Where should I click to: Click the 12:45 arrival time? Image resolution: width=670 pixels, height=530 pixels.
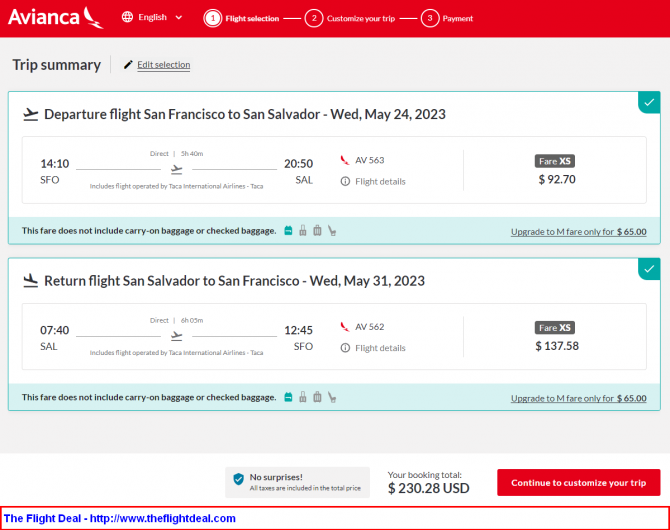click(299, 330)
